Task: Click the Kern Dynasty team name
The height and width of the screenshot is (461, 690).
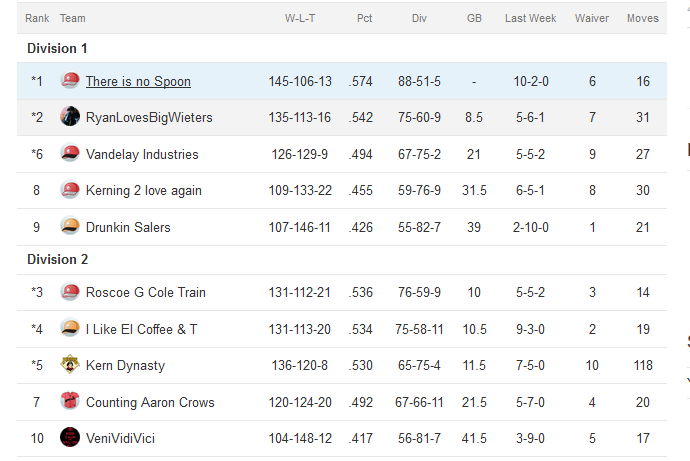Action: pos(125,366)
